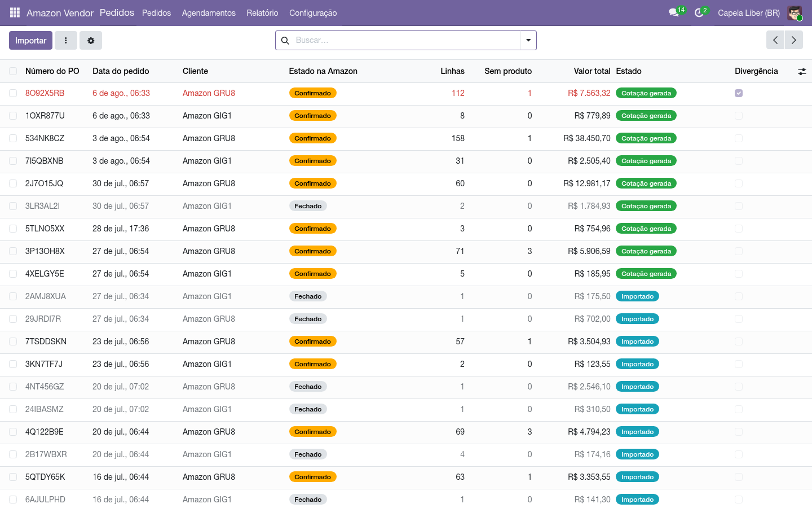812x508 pixels.
Task: Click the Buscar search field
Action: coord(406,41)
